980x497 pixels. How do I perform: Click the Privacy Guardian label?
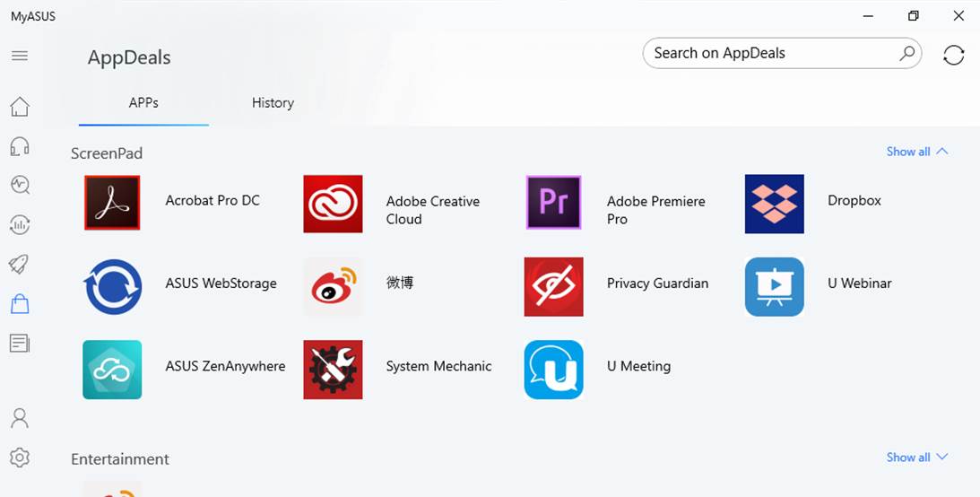(x=657, y=283)
